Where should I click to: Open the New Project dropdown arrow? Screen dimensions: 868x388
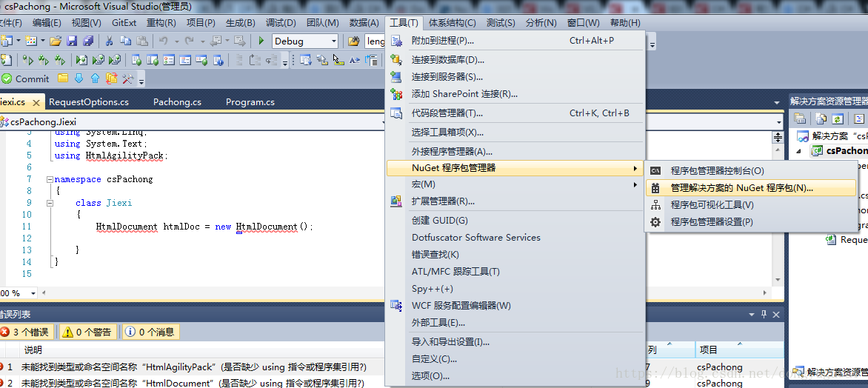tap(19, 41)
